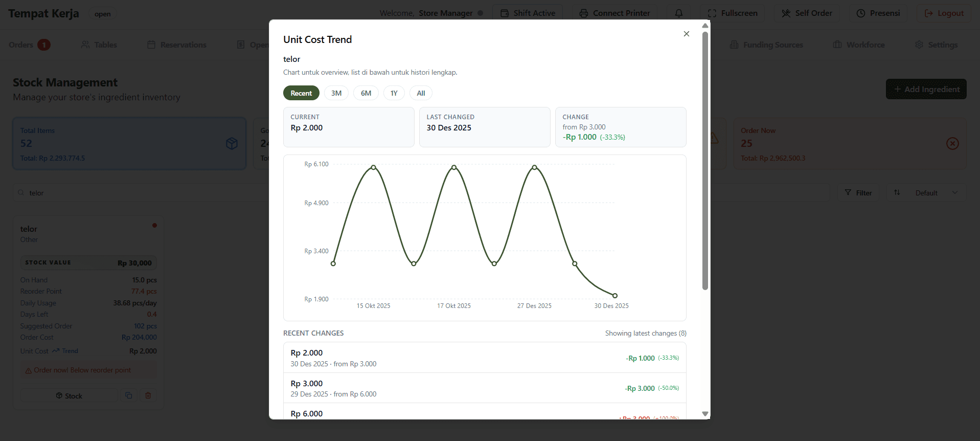Switch chart range to 1Y

coord(394,93)
